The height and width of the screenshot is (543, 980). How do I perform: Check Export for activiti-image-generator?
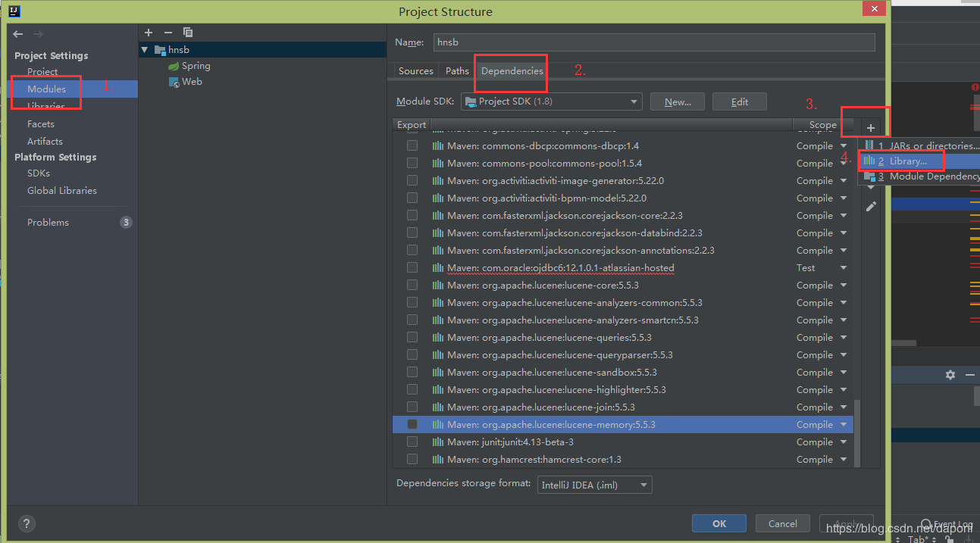tap(412, 180)
